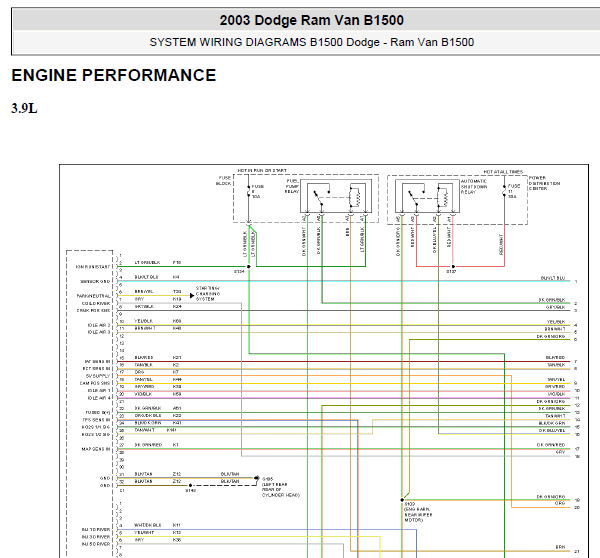Click the 'IDLE AIR 4' pin label

tap(99, 398)
